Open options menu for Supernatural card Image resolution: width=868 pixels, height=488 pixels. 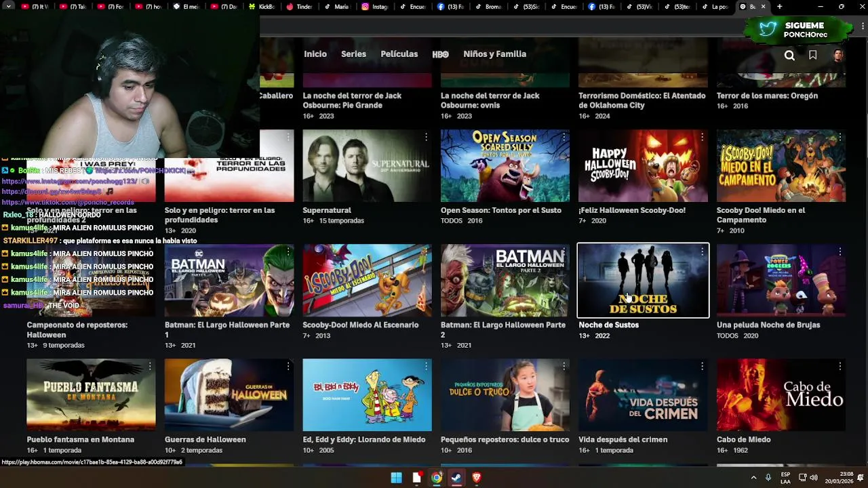(x=426, y=137)
